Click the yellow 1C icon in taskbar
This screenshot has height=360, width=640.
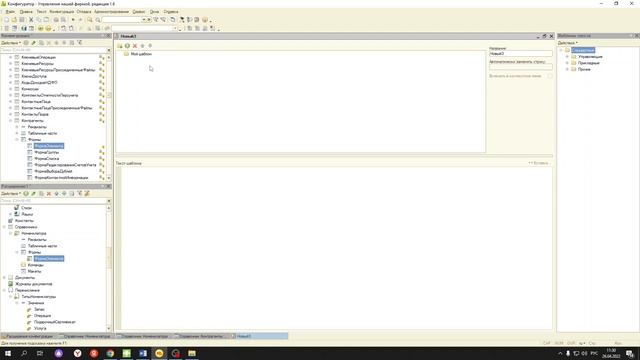click(159, 353)
